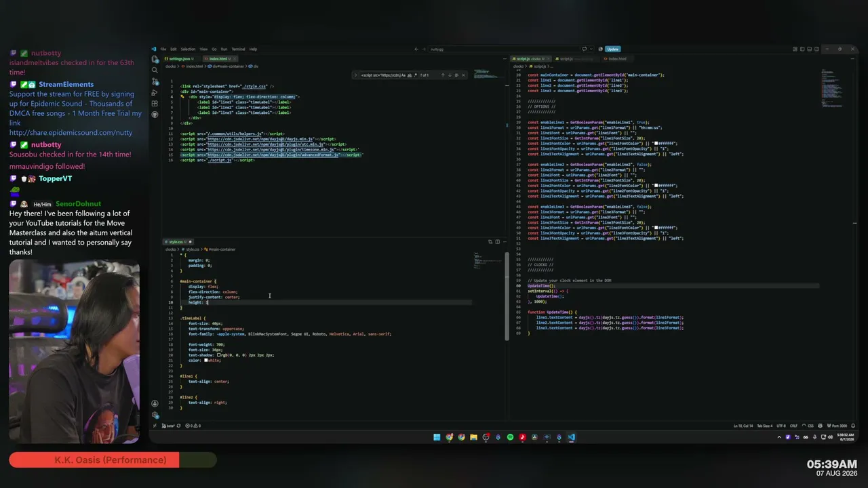
Task: Click the CRLF line ending indicator
Action: [794, 426]
